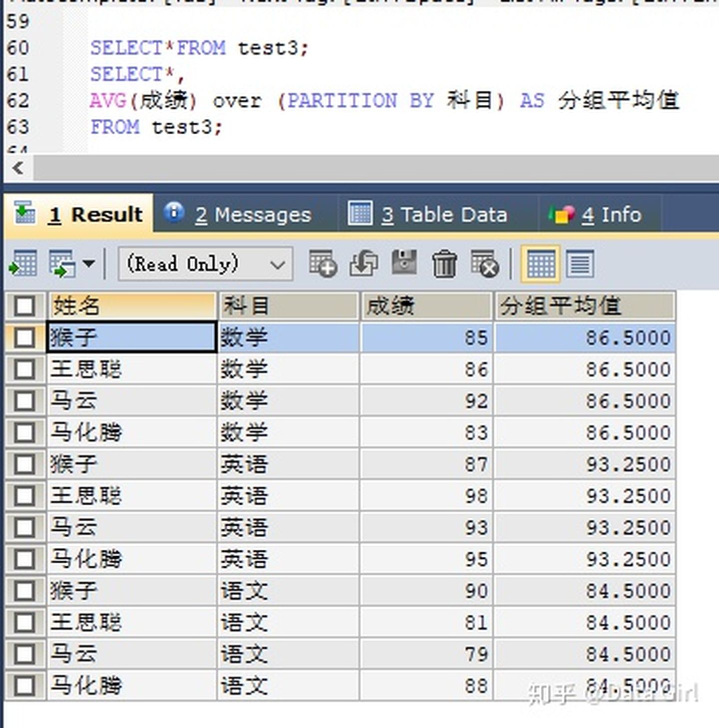Enable grid view display mode
The height and width of the screenshot is (728, 719).
[540, 264]
